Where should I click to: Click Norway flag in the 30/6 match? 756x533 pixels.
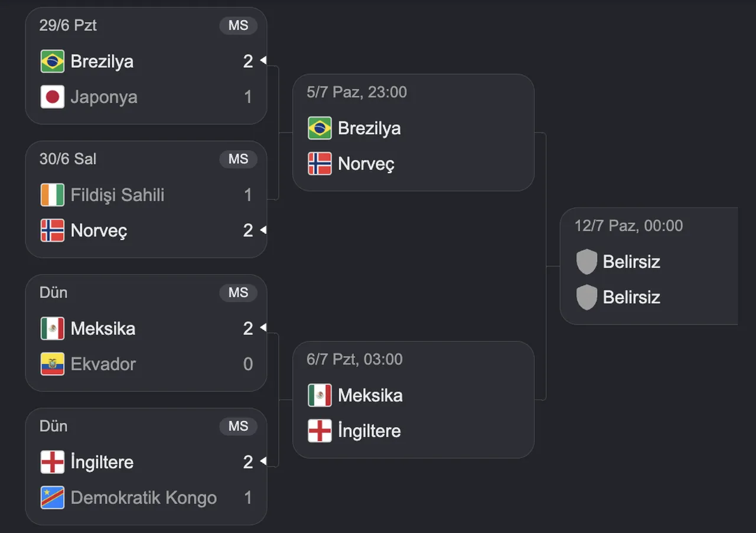coord(53,230)
